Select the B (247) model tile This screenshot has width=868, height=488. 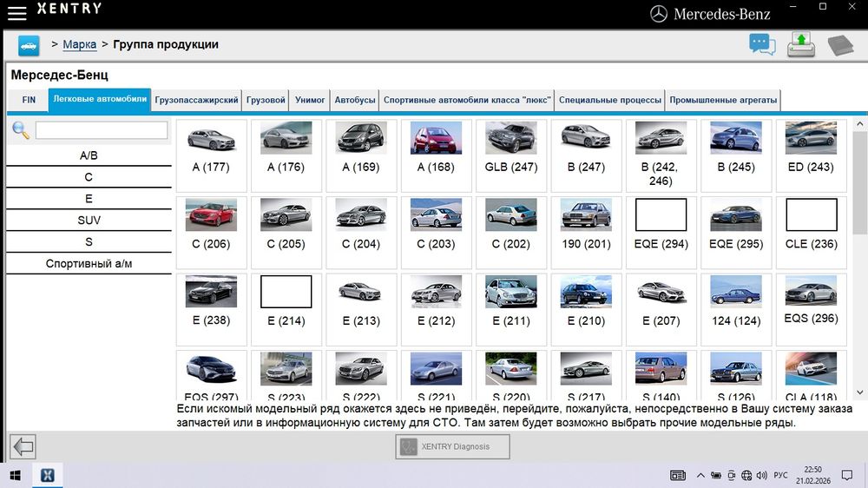pyautogui.click(x=586, y=155)
